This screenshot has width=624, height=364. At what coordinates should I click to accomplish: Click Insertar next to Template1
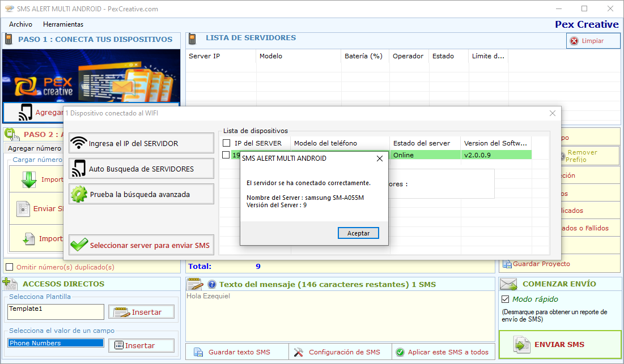(x=141, y=312)
